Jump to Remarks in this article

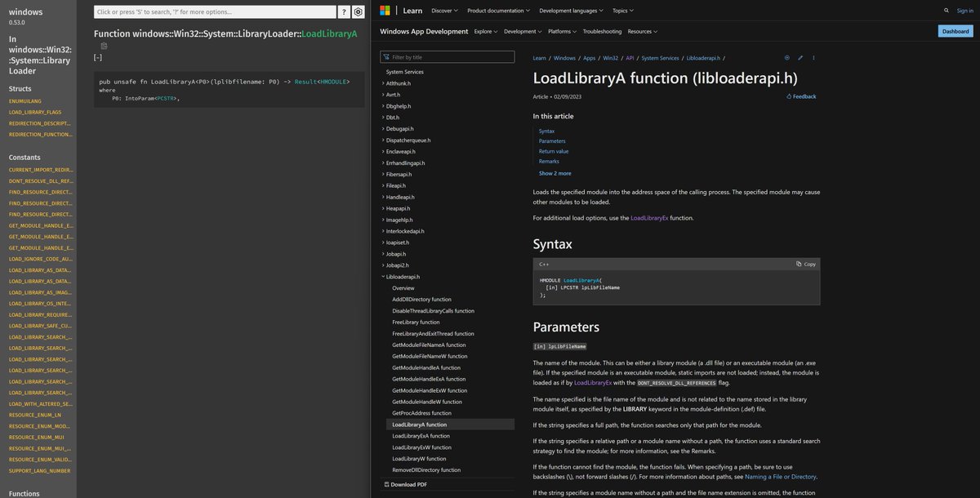[x=549, y=162]
